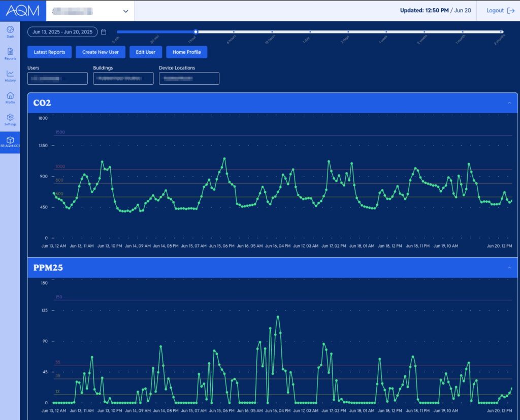Open the Jun 13, 2025 - Jun 20, 2025 date range
Viewport: 520px width, 420px height.
tap(62, 32)
